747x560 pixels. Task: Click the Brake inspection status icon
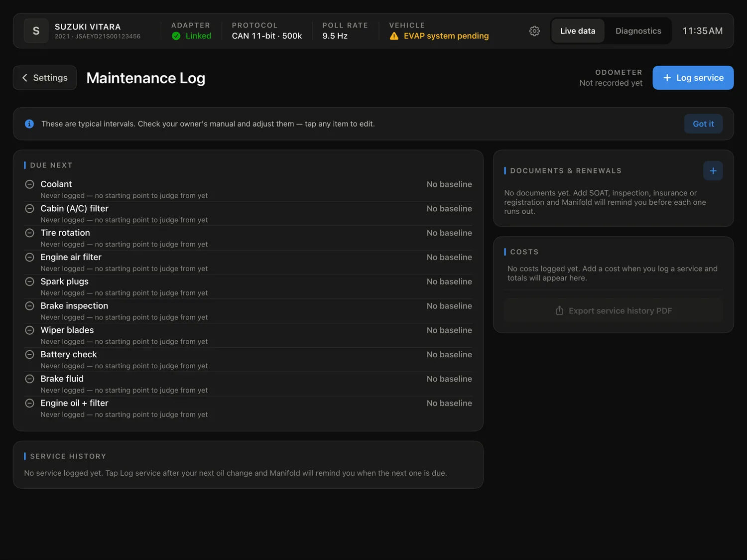coord(30,306)
